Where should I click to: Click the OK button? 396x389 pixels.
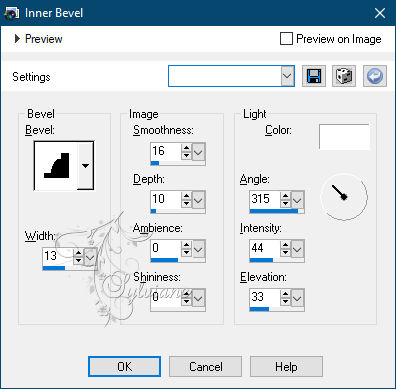[x=124, y=367]
